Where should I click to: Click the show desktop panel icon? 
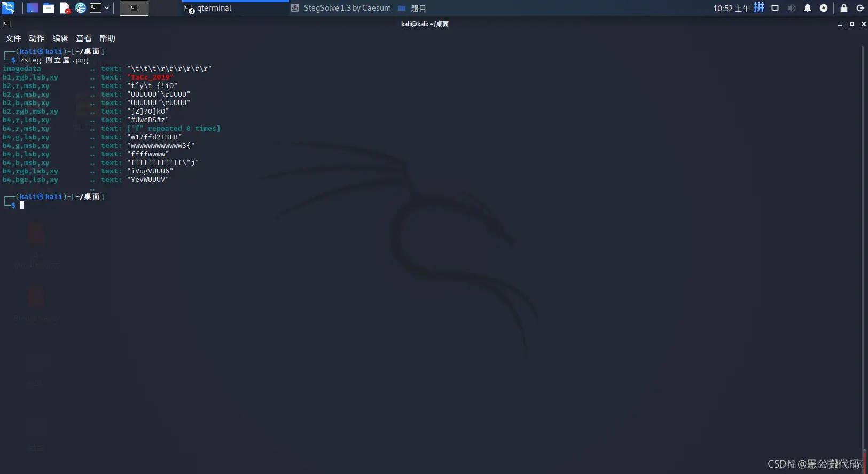(x=33, y=8)
